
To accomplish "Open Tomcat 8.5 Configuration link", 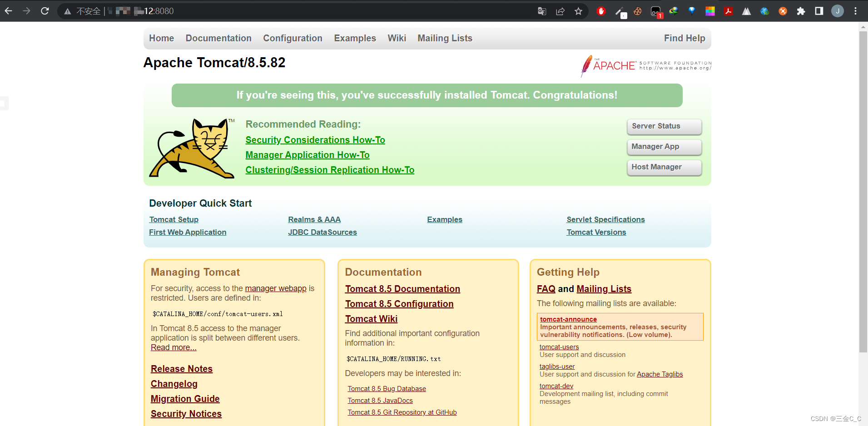I will 399,304.
